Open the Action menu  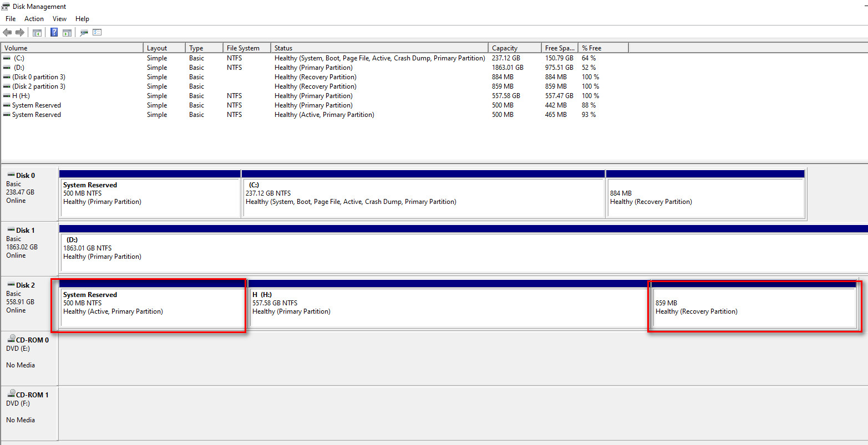(34, 19)
